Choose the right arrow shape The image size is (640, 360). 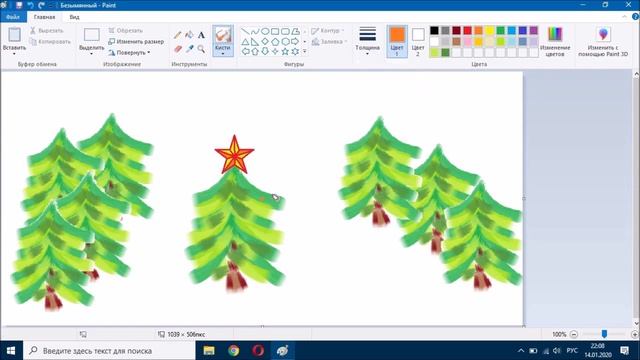pos(295,42)
